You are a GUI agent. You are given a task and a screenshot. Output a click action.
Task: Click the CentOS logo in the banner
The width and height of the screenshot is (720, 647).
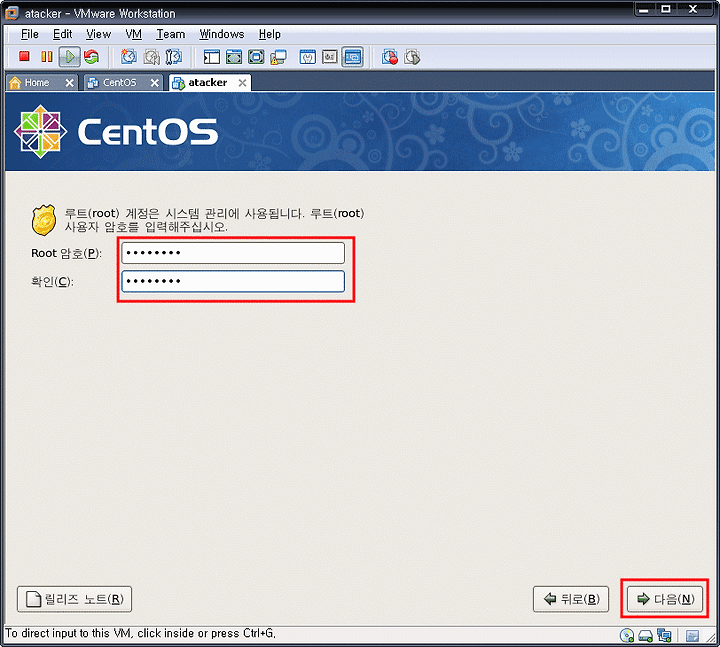(116, 132)
